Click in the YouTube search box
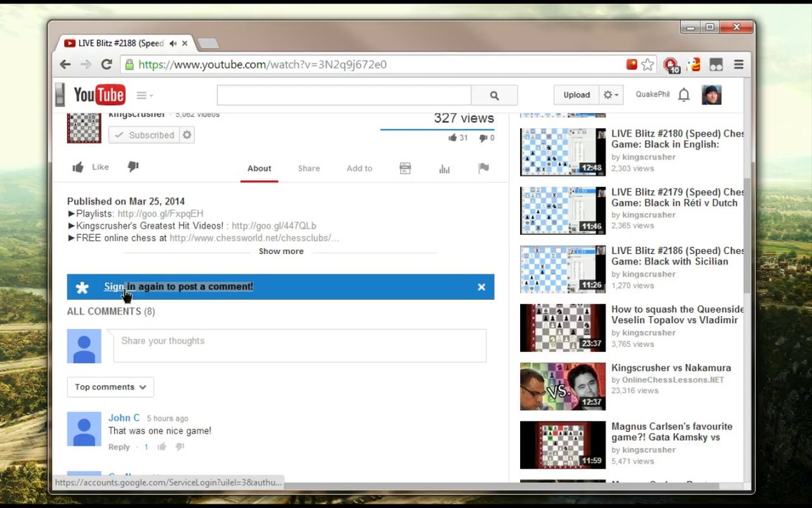The width and height of the screenshot is (812, 508). point(345,95)
